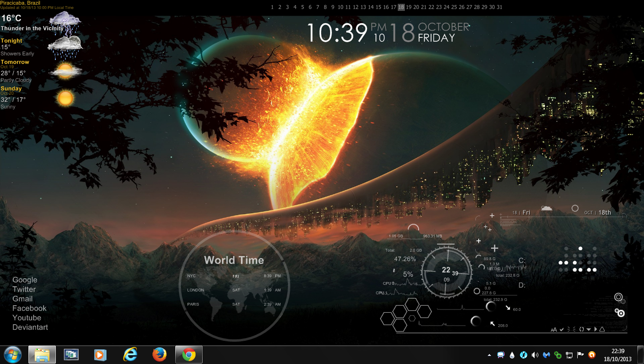Image resolution: width=644 pixels, height=364 pixels.
Task: Click the checkmark icon in HUD bar
Action: pos(562,329)
